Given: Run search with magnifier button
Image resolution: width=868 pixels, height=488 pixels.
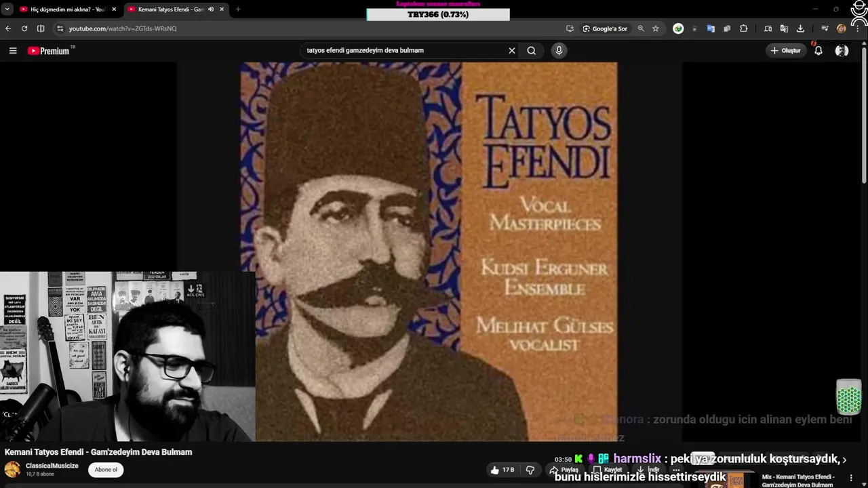Looking at the screenshot, I should (532, 50).
